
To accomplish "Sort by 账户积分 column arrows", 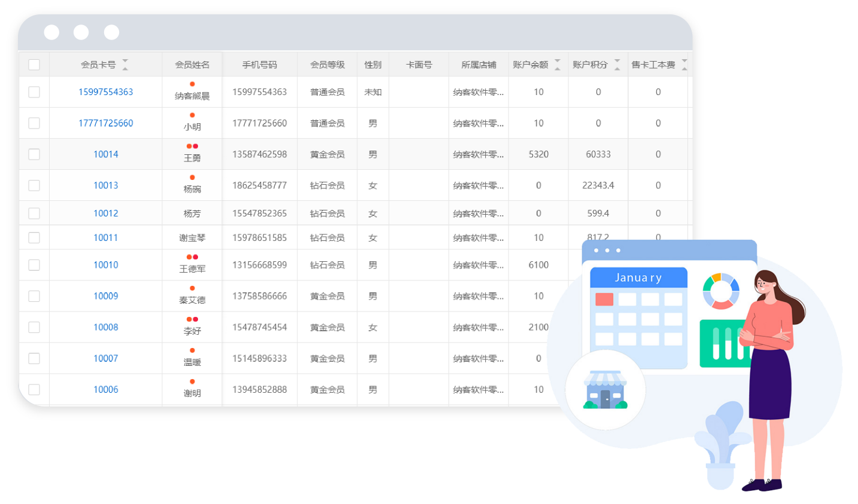I will [x=617, y=65].
